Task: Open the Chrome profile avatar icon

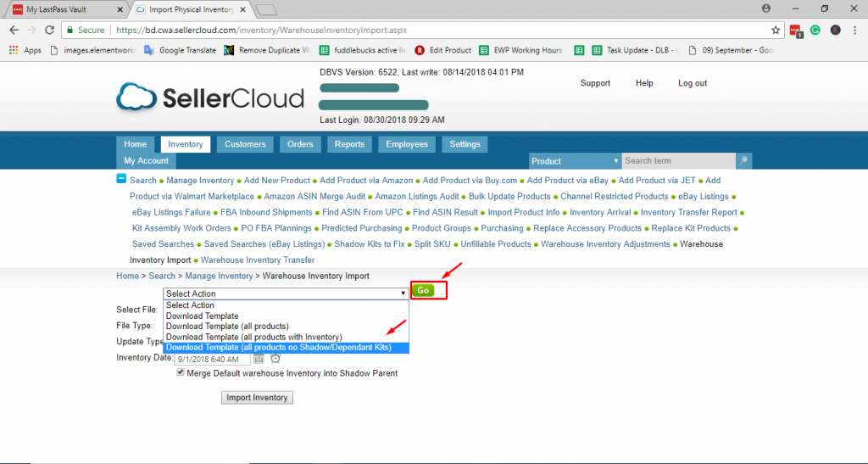Action: pyautogui.click(x=766, y=8)
